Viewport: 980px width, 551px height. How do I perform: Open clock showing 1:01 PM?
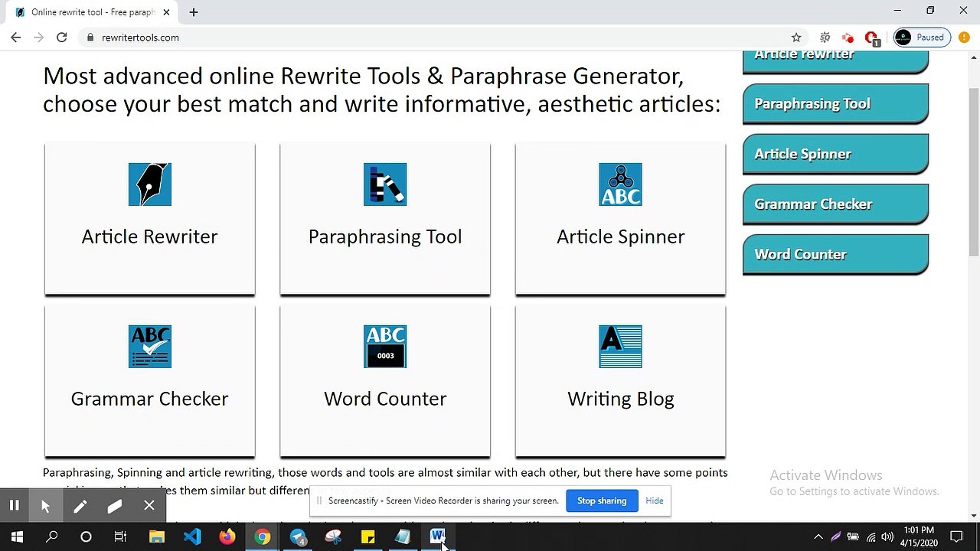[919, 536]
